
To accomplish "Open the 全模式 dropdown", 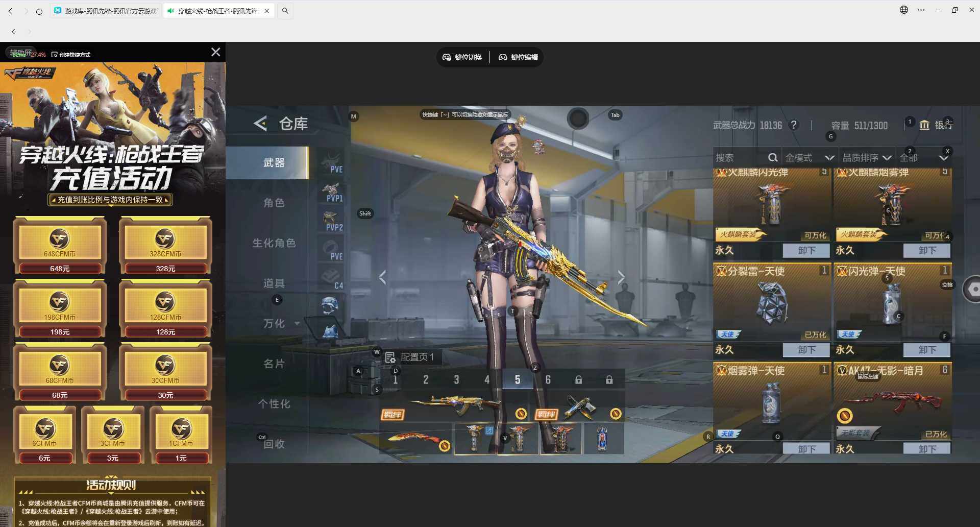I will (810, 158).
